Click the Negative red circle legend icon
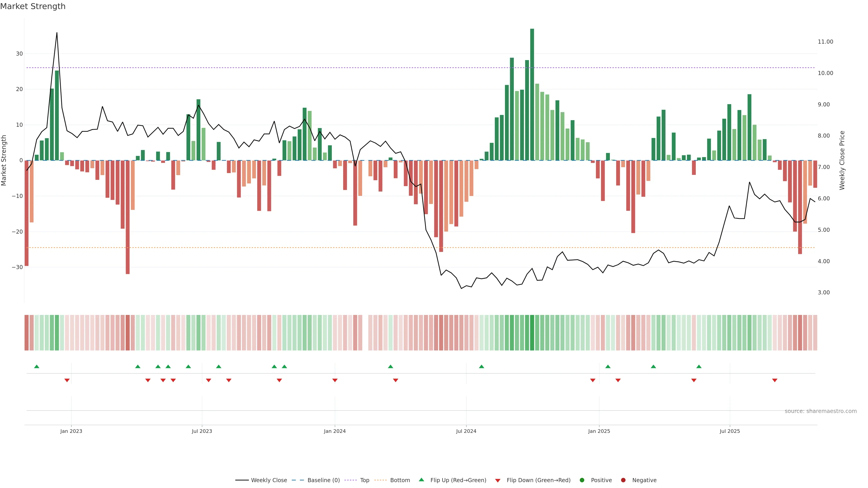Image resolution: width=868 pixels, height=488 pixels. tap(623, 480)
